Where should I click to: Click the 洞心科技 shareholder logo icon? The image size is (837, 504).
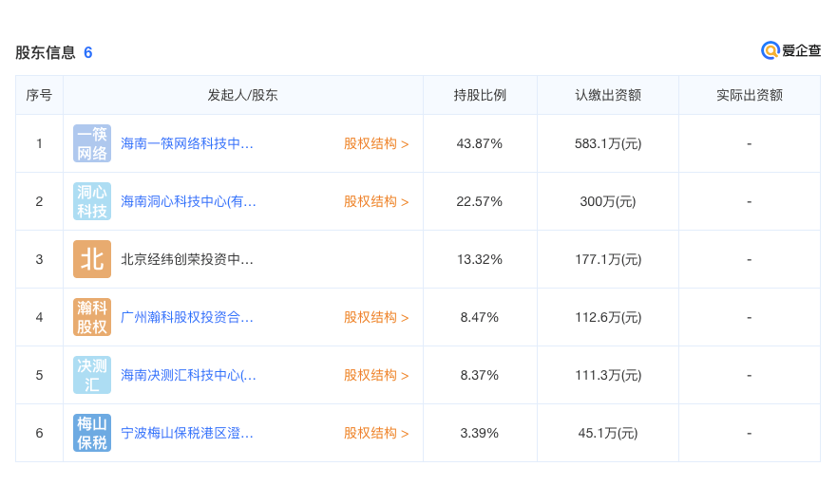(x=92, y=201)
